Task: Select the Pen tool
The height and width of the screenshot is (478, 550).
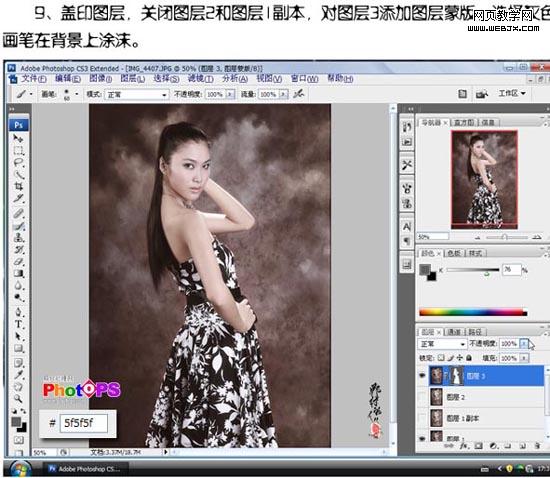Action: point(18,312)
